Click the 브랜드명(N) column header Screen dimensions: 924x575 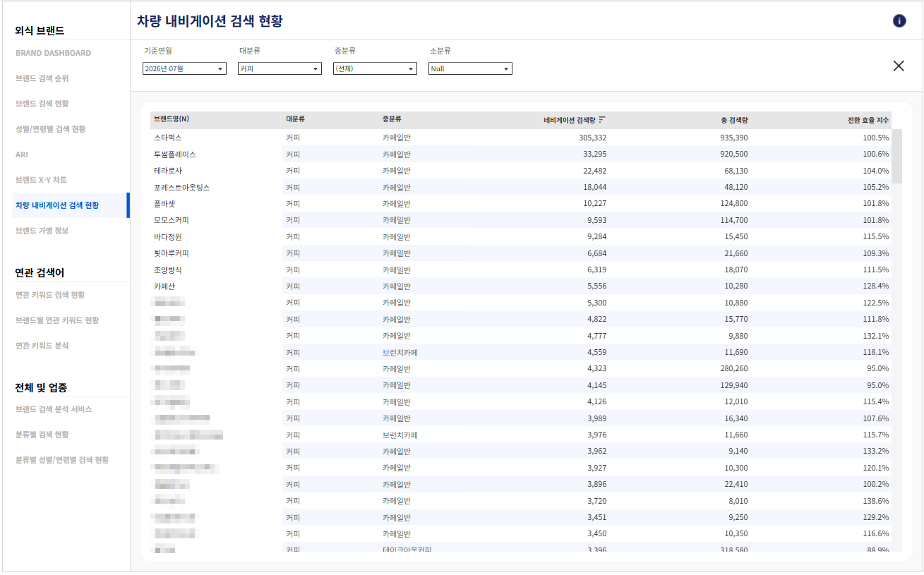coord(172,119)
